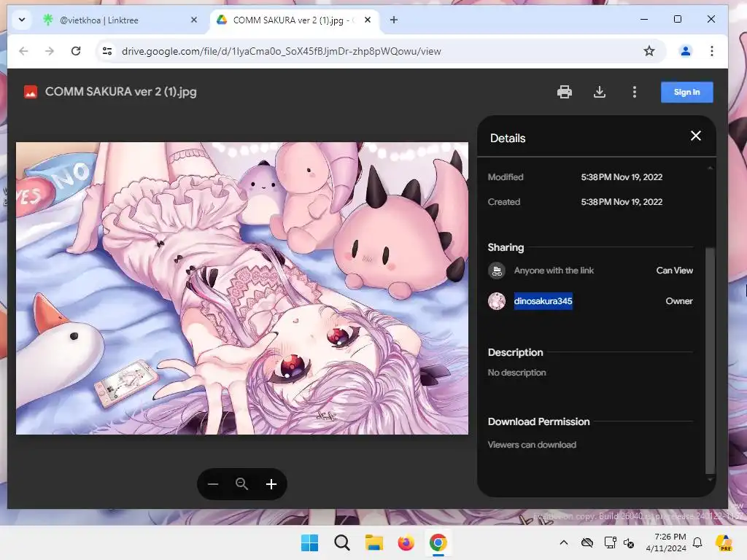This screenshot has width=747, height=560.
Task: Open the Chrome profile icon
Action: click(686, 51)
